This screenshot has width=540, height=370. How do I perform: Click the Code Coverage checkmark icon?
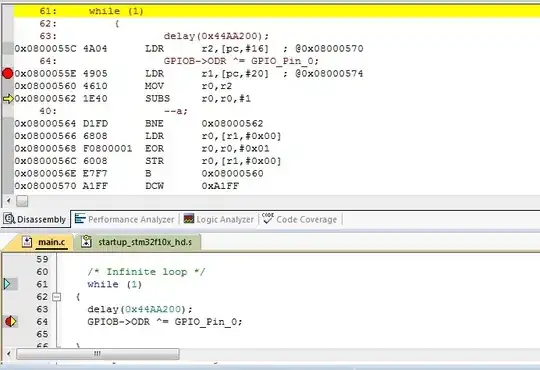268,218
